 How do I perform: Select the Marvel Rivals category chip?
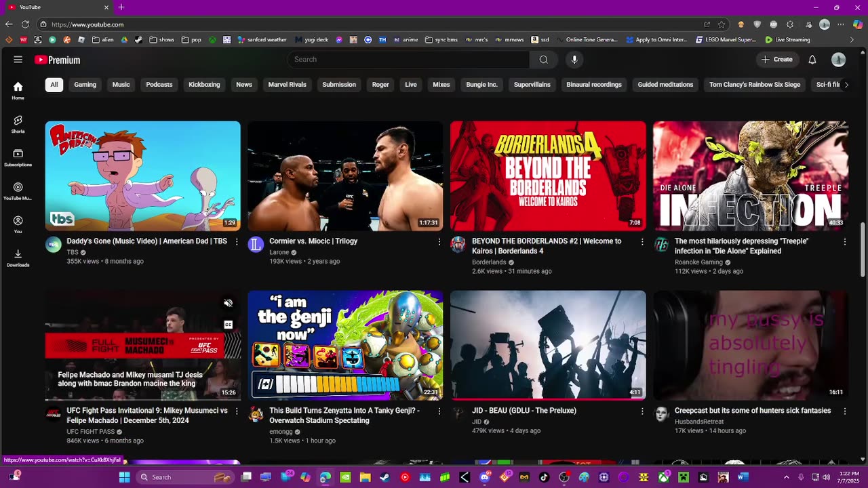(x=287, y=85)
